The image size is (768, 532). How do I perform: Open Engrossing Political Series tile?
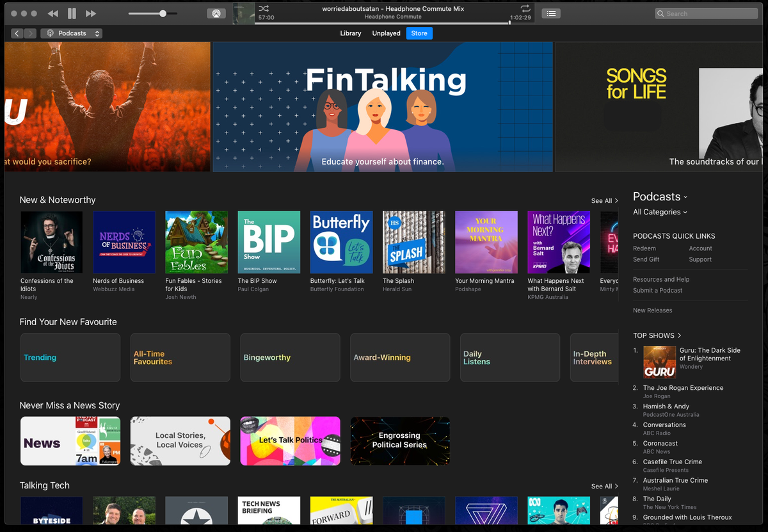click(400, 441)
